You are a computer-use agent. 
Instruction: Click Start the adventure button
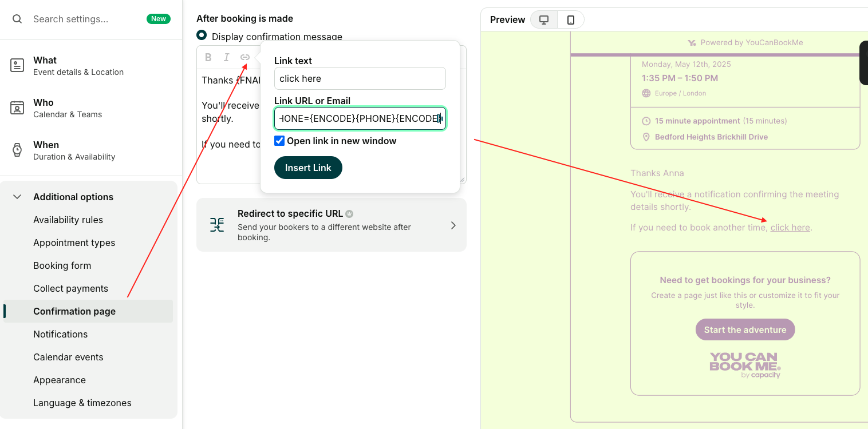745,329
